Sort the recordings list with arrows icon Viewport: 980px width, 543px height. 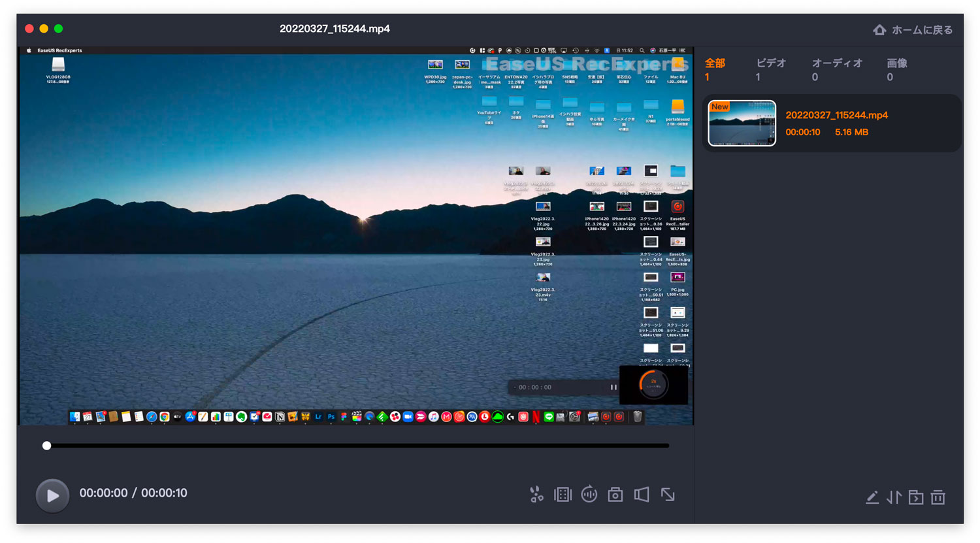tap(894, 498)
